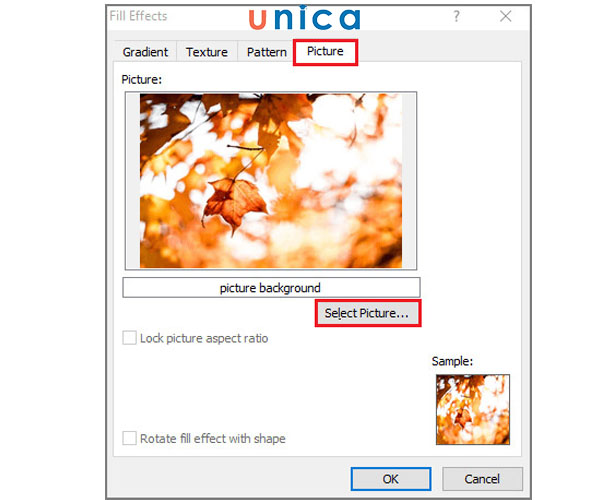
Task: Click the Fill Effects title text
Action: point(139,16)
